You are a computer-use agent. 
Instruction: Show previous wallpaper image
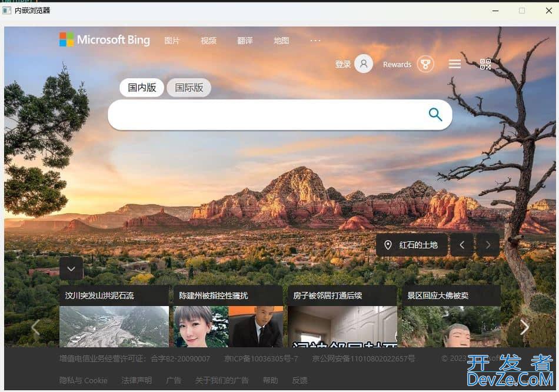tap(462, 245)
